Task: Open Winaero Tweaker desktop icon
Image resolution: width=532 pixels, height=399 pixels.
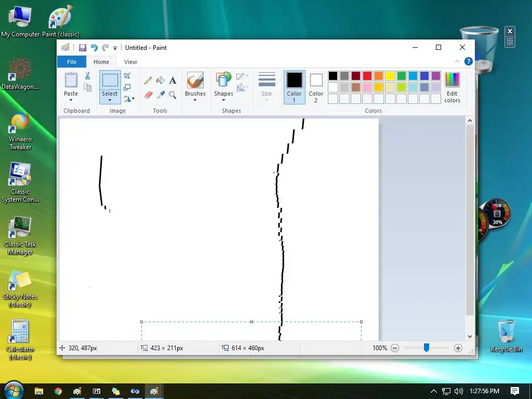Action: [x=20, y=131]
